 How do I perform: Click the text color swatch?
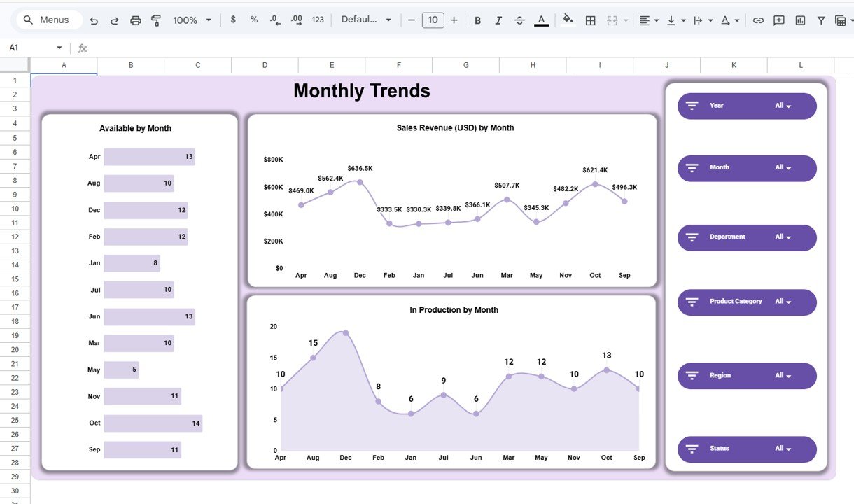click(x=541, y=20)
